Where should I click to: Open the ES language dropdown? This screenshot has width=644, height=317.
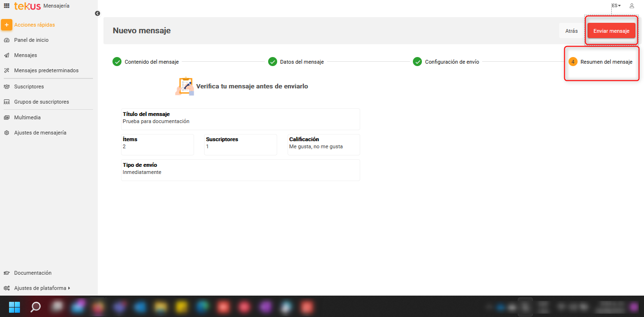(x=616, y=6)
